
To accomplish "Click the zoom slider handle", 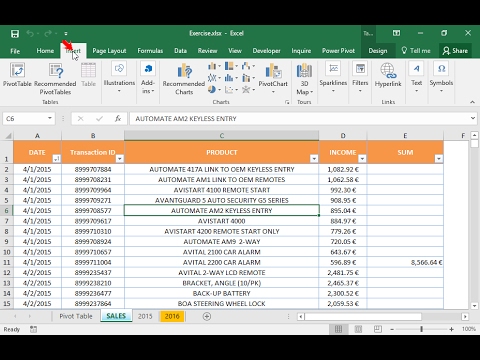I will pyautogui.click(x=421, y=329).
